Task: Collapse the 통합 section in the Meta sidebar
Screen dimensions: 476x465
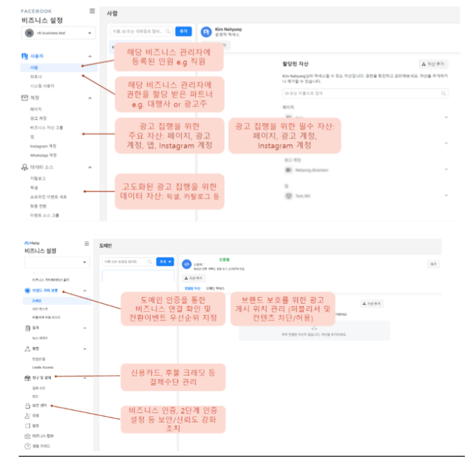Action: [85, 349]
